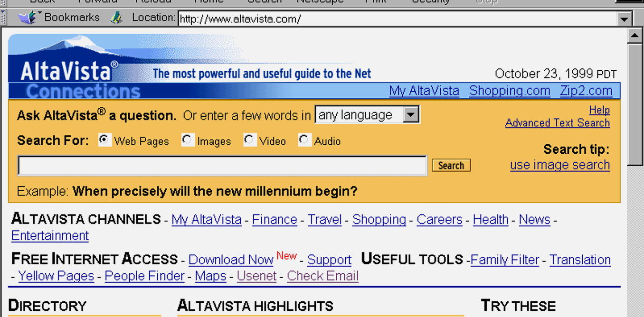Open the any language dropdown
The height and width of the screenshot is (317, 644).
411,115
